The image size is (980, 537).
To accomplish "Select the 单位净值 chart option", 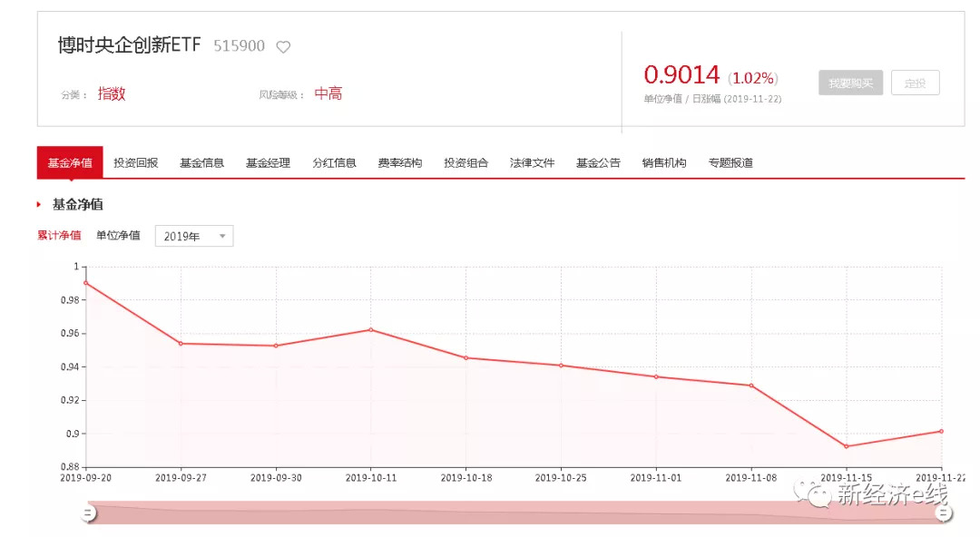I will (118, 235).
